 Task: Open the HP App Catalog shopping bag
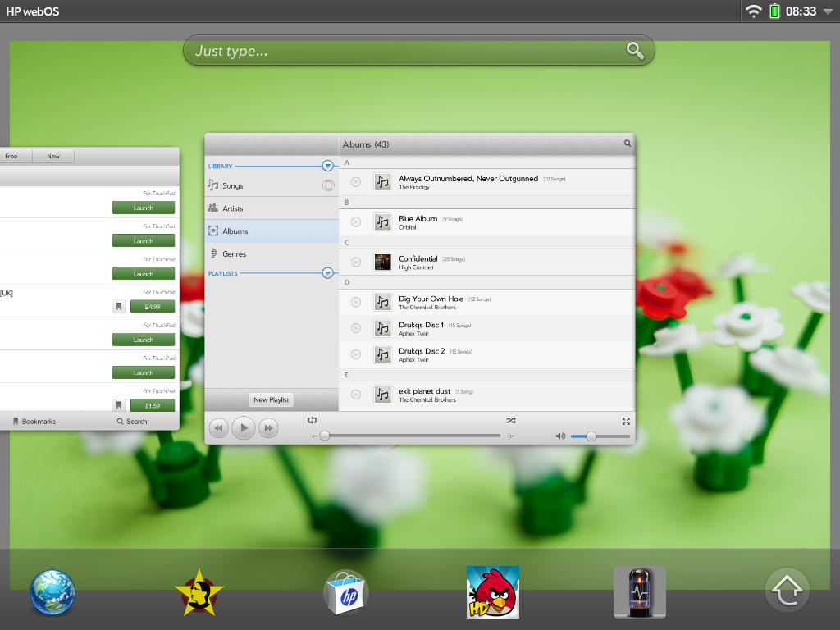point(347,592)
